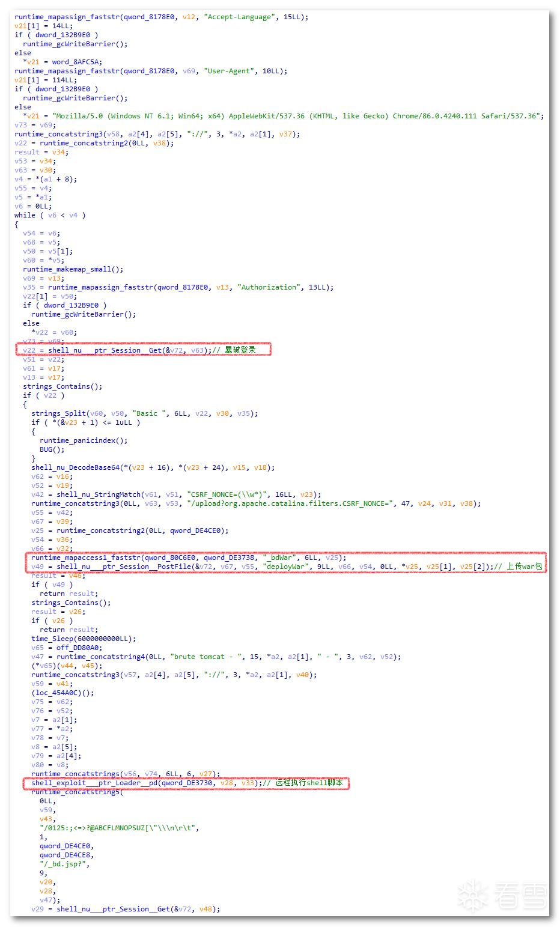Click the runtime_concatstring5( call
This screenshot has height=927, width=560.
click(x=78, y=792)
